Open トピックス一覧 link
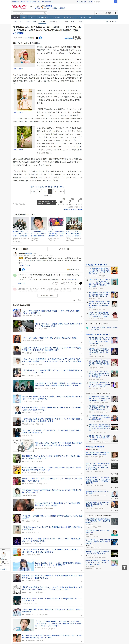 coord(111,22)
